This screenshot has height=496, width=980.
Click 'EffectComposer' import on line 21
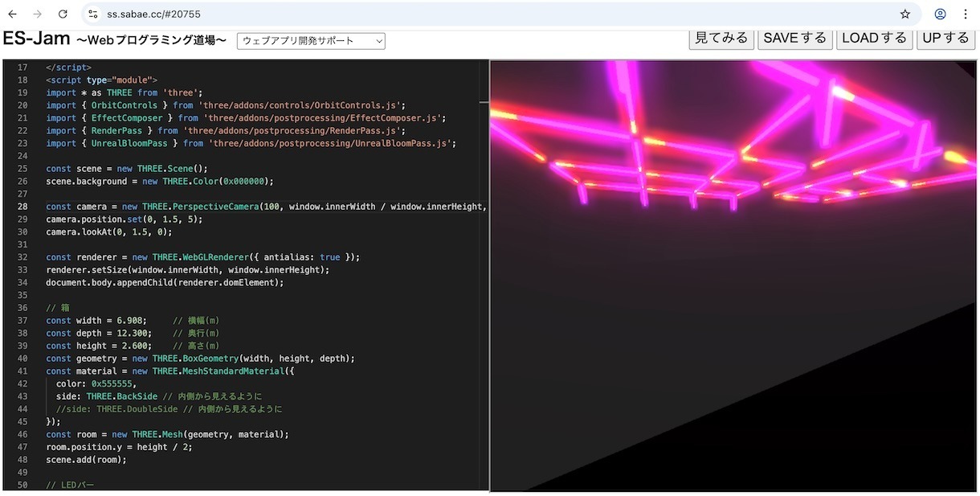126,117
